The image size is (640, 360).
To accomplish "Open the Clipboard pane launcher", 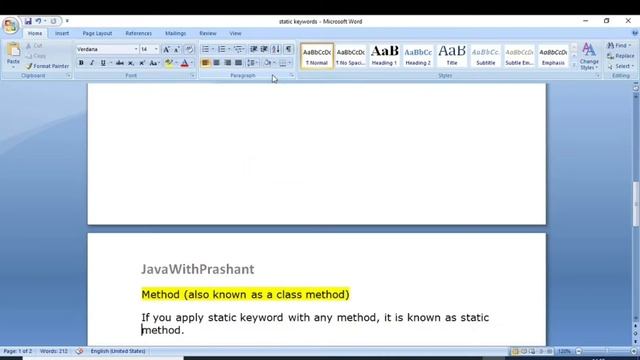I will 69,76.
